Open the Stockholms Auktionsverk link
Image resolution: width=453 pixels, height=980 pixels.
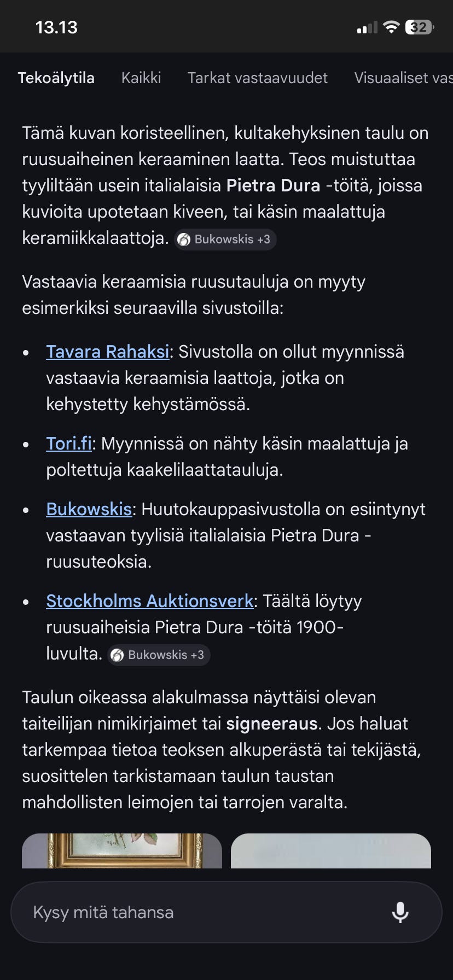point(149,601)
